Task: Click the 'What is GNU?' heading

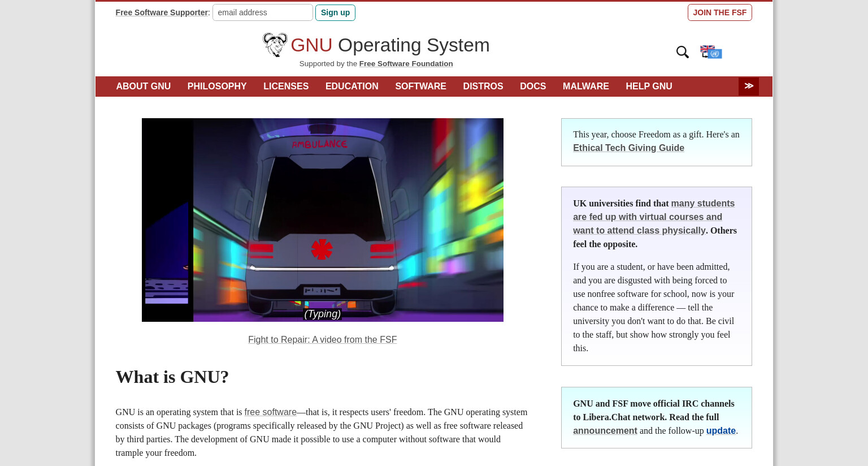Action: click(172, 377)
